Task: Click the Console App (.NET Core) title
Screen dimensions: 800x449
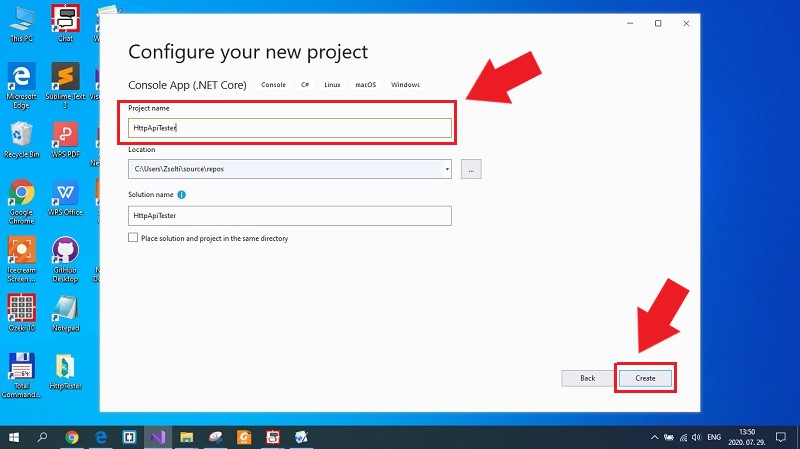Action: [x=187, y=85]
